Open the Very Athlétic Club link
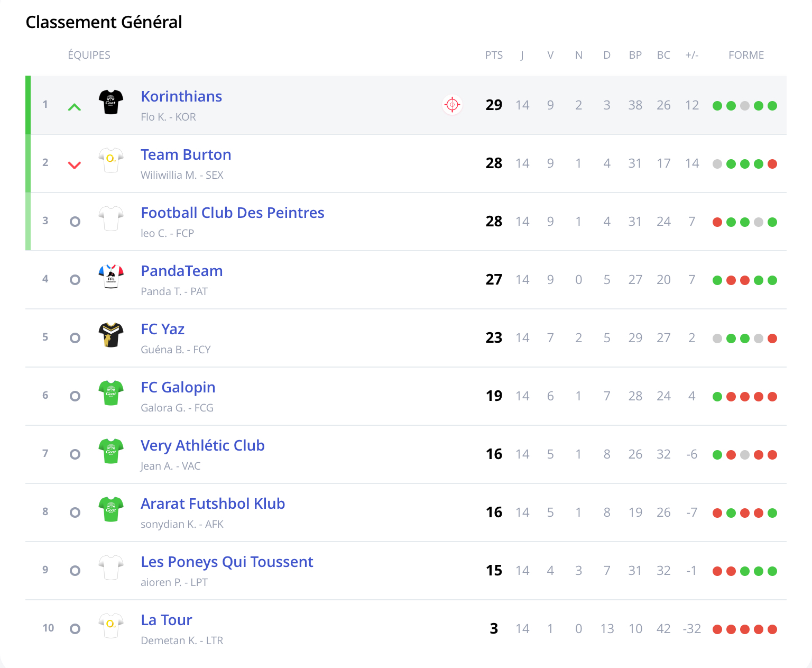 pyautogui.click(x=202, y=445)
